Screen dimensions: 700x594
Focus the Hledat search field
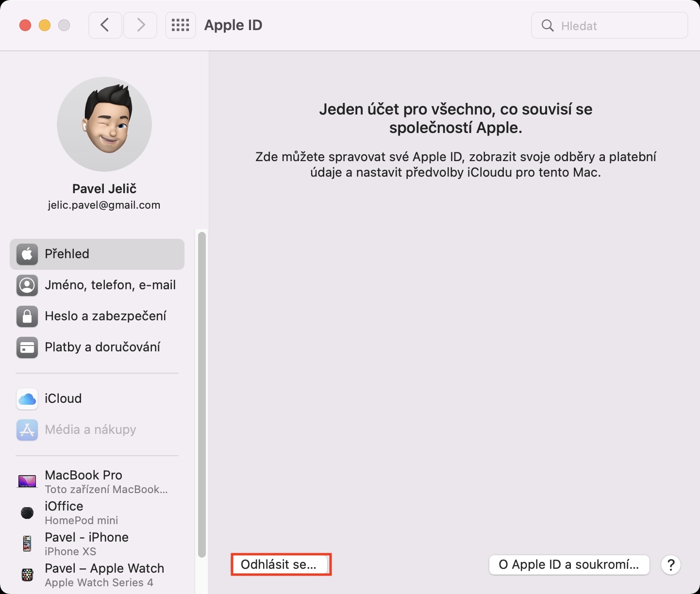click(x=610, y=26)
